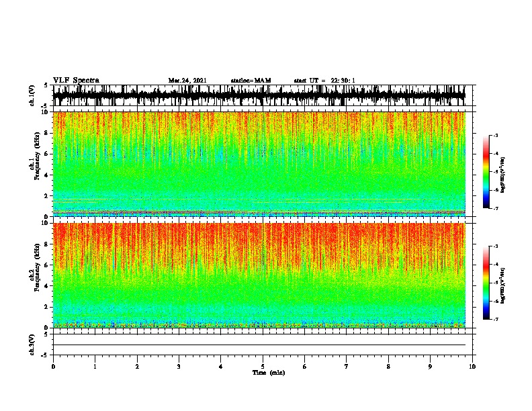Image resolution: width=532 pixels, height=411 pixels.
Task: Click the time axis tick label "9"
Action: pyautogui.click(x=430, y=367)
